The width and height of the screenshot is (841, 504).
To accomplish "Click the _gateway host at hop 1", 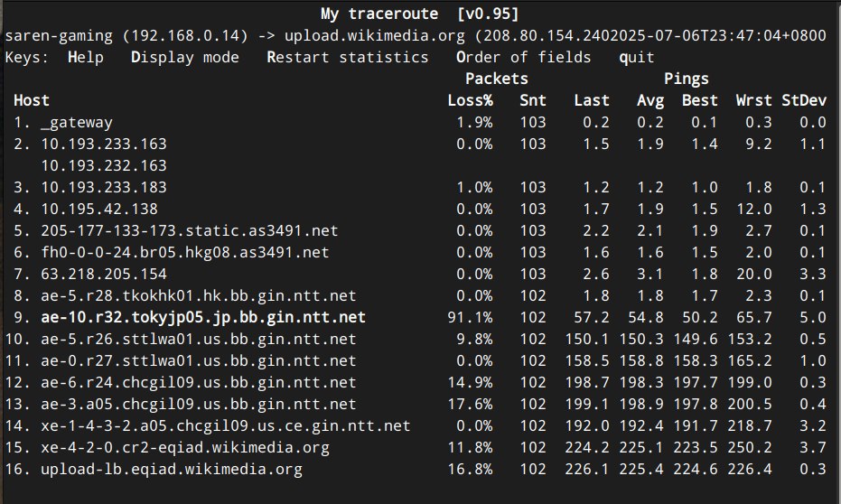I will [77, 122].
